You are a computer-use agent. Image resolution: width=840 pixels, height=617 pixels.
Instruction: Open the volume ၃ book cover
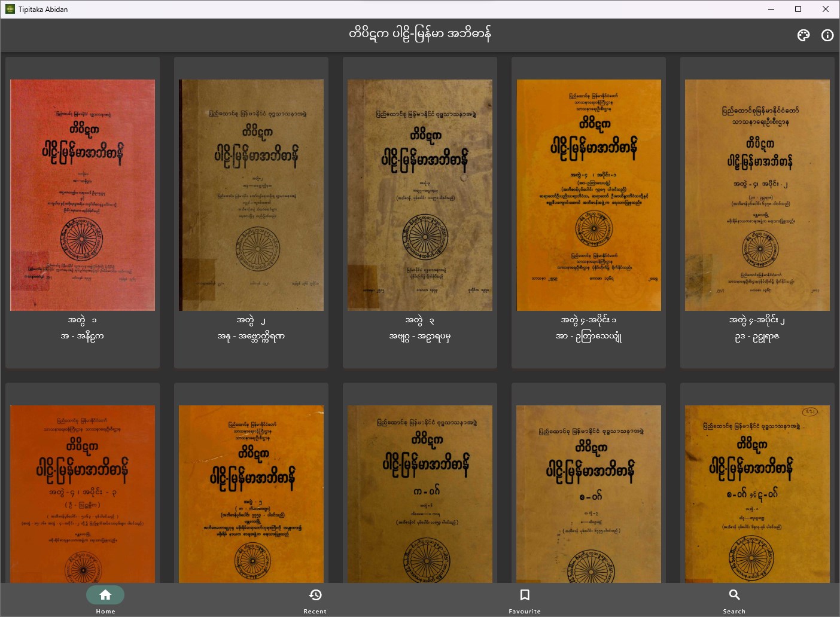pyautogui.click(x=420, y=195)
